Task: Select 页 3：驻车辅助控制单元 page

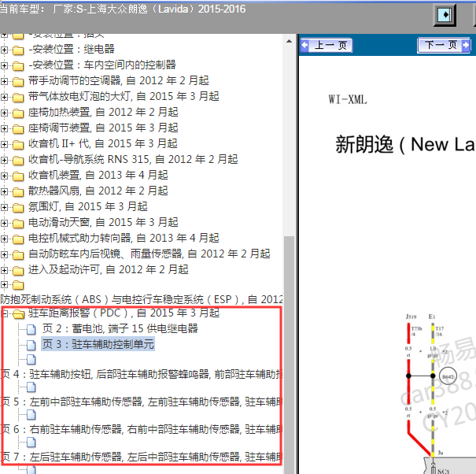Action: tap(98, 344)
